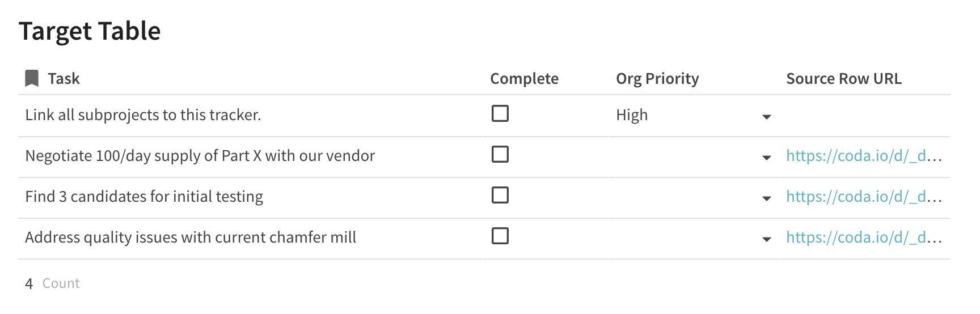Tick Complete box for Find 3 candidates task

pos(500,196)
